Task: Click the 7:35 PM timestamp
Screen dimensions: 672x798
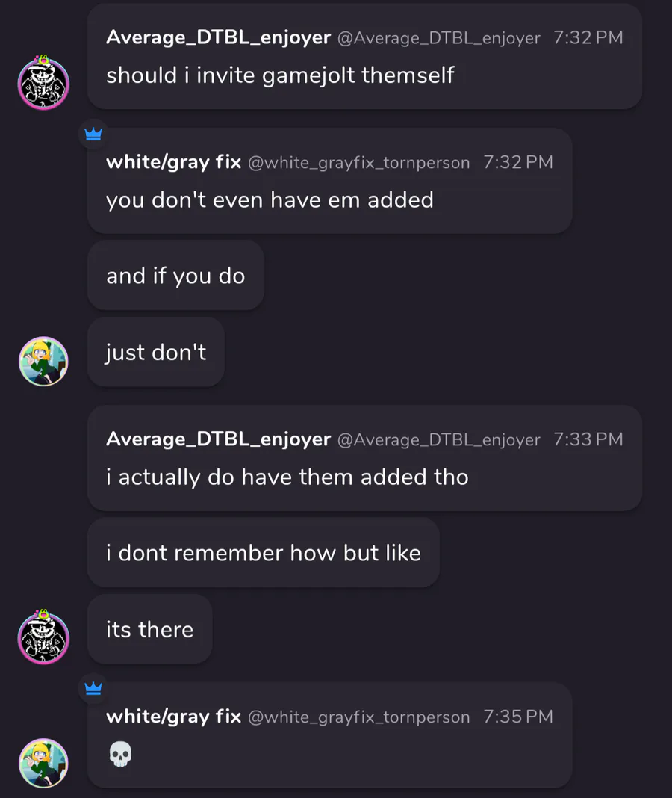Action: 517,717
